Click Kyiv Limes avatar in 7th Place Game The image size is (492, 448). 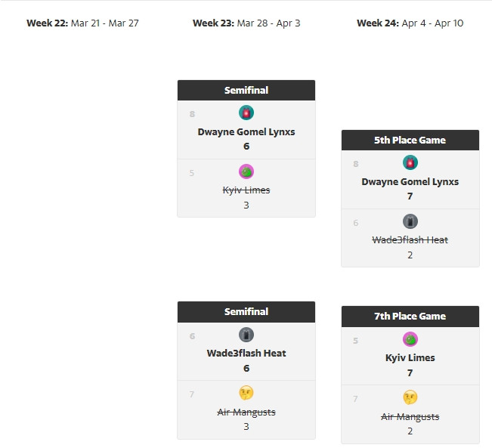click(x=410, y=339)
